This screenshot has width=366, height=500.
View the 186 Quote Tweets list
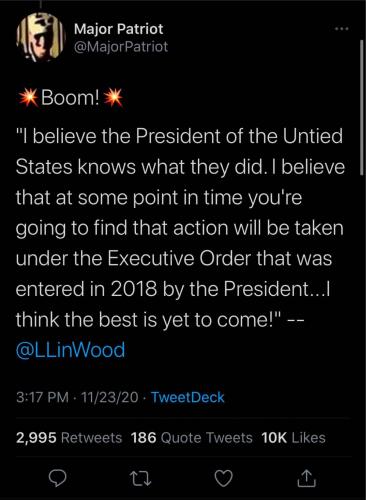coord(192,438)
